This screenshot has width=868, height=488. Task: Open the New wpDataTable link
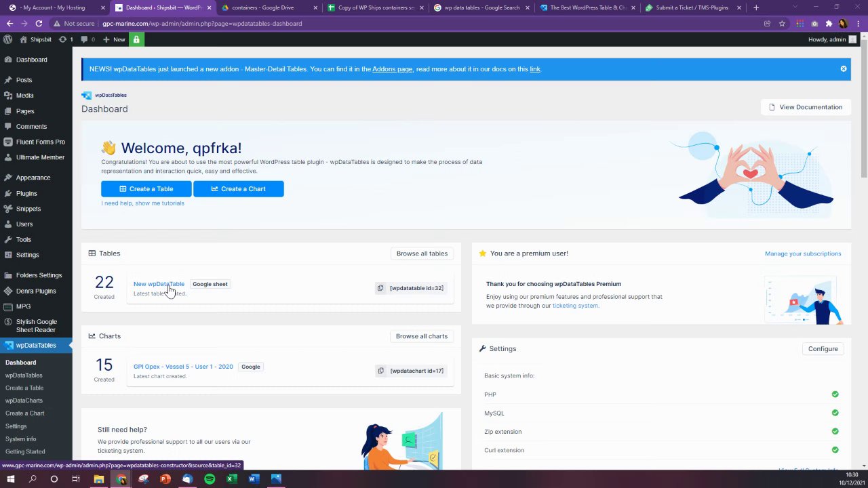(x=159, y=284)
